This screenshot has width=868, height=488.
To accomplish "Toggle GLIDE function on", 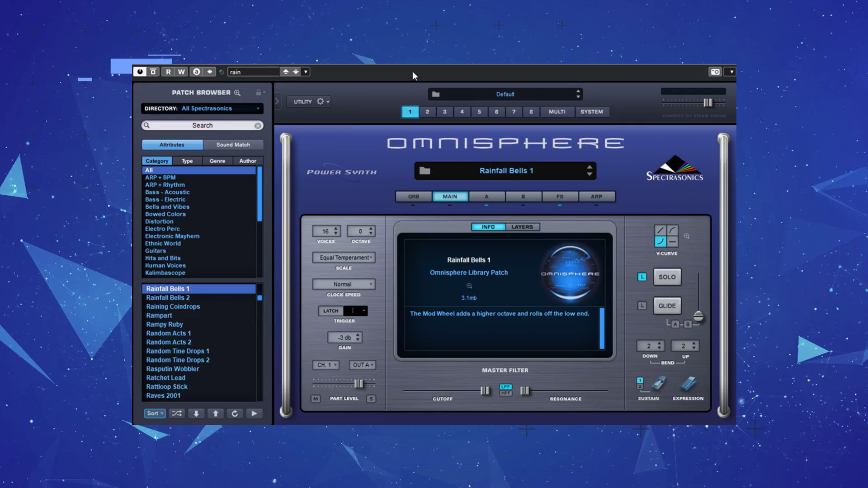I will click(x=666, y=305).
